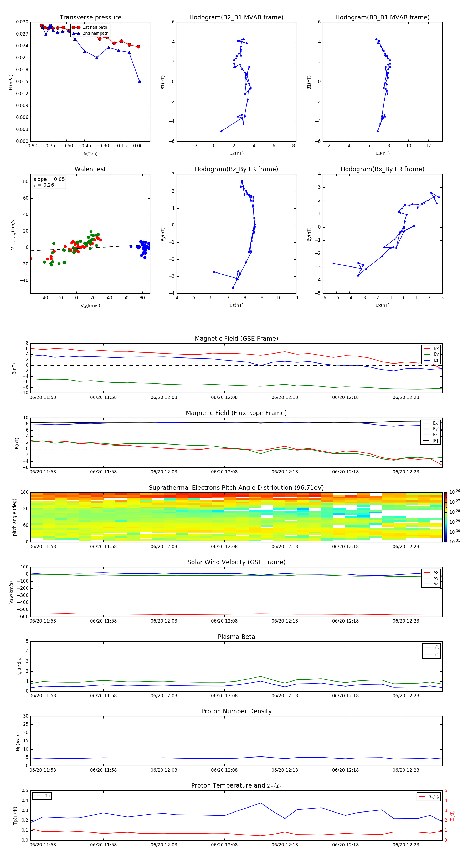Click the 'Np(#/cc)' axis label
The height and width of the screenshot is (868, 473).
(18, 741)
